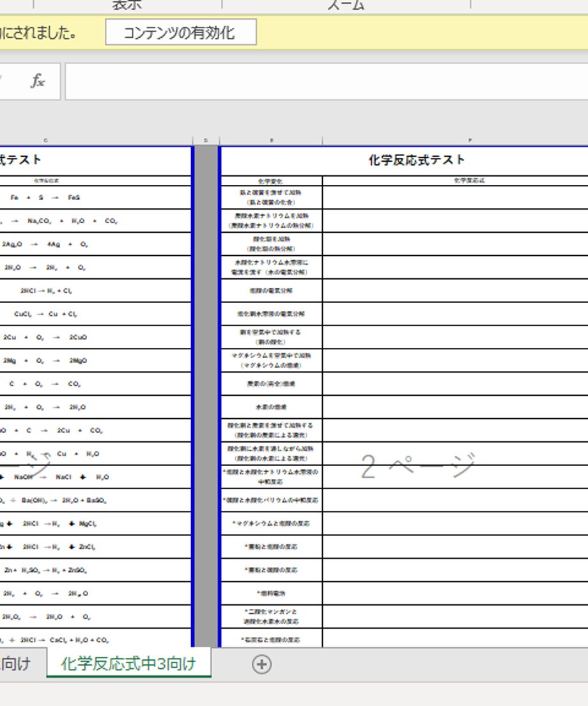Image resolution: width=588 pixels, height=706 pixels.
Task: Select the 化学反応式中3向け sheet tab
Action: point(128,664)
